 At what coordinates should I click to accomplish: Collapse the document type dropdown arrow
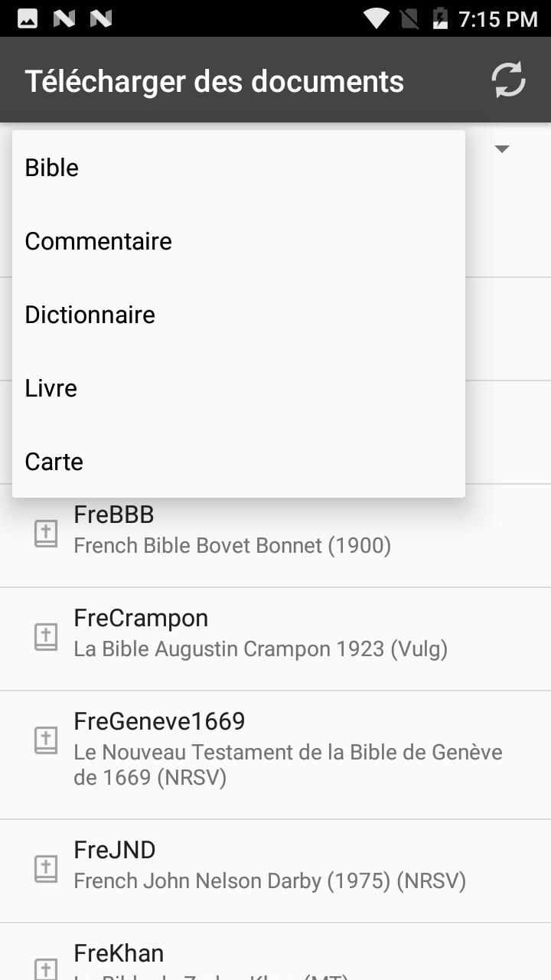(502, 149)
